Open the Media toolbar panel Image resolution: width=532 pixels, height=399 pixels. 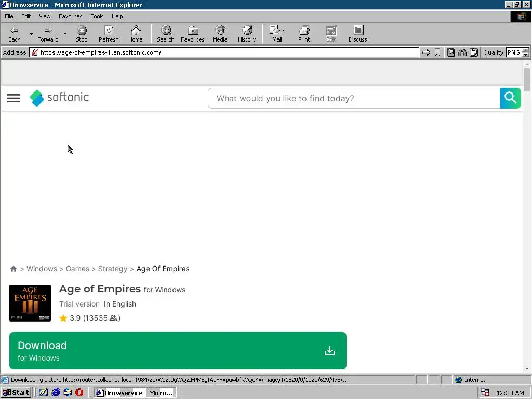click(x=220, y=34)
